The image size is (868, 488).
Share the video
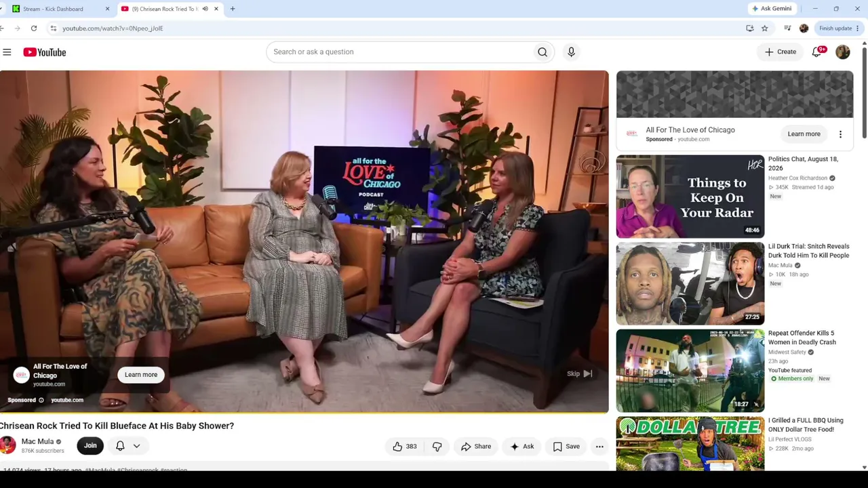(x=476, y=447)
